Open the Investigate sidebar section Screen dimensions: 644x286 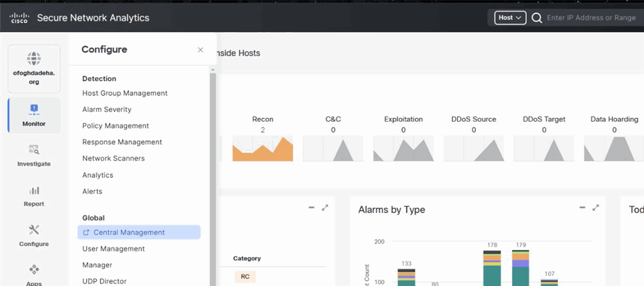34,155
